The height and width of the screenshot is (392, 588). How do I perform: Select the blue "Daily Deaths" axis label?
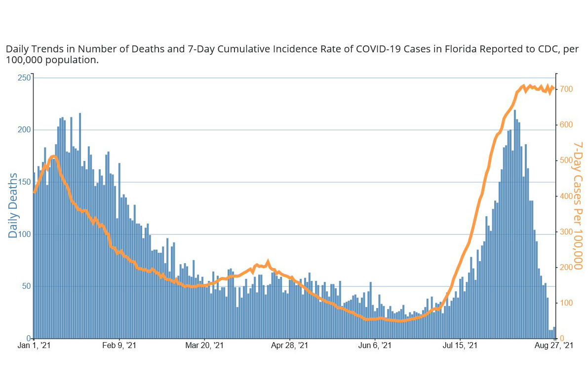(13, 205)
